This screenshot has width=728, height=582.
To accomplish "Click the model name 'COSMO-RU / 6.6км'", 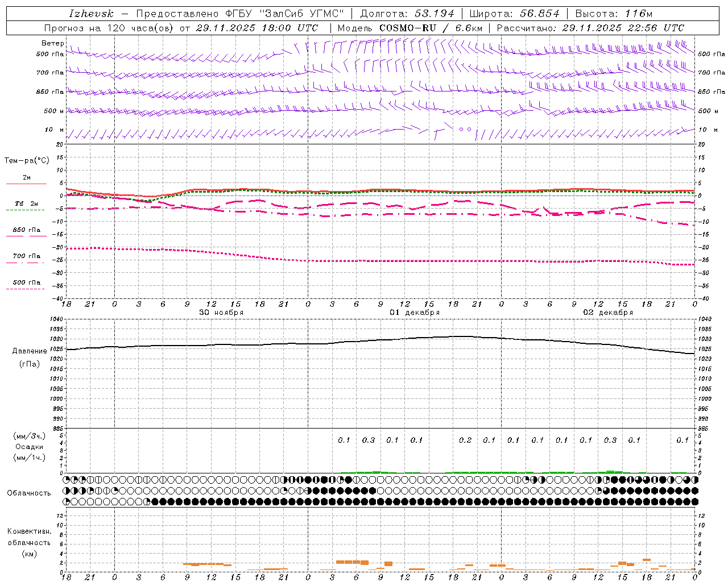I will tap(431, 28).
